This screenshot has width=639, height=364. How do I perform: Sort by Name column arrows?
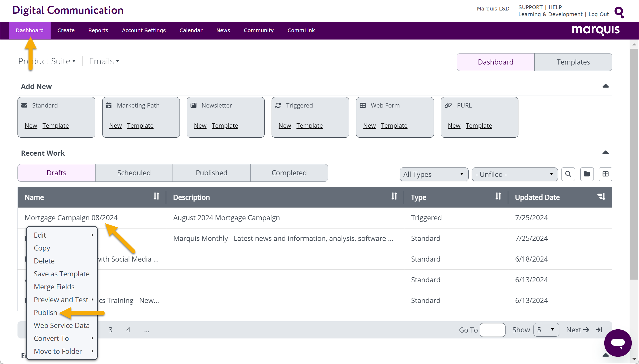point(156,197)
